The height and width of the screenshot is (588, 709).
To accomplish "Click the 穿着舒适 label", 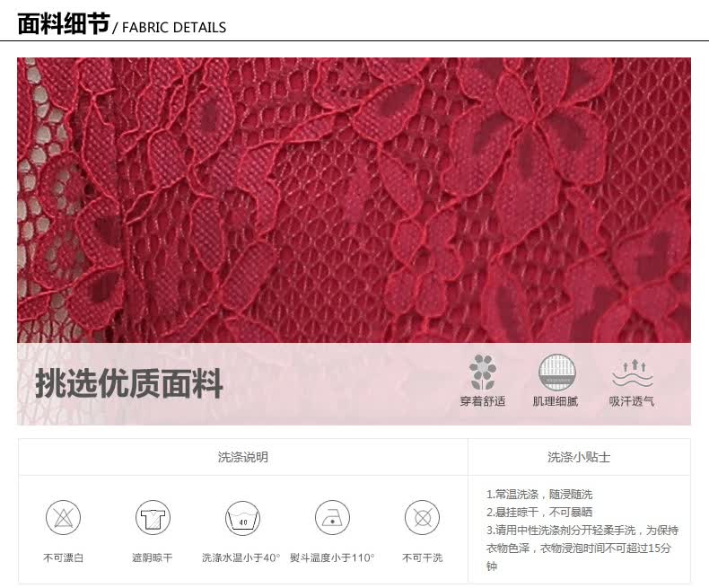I will (483, 401).
